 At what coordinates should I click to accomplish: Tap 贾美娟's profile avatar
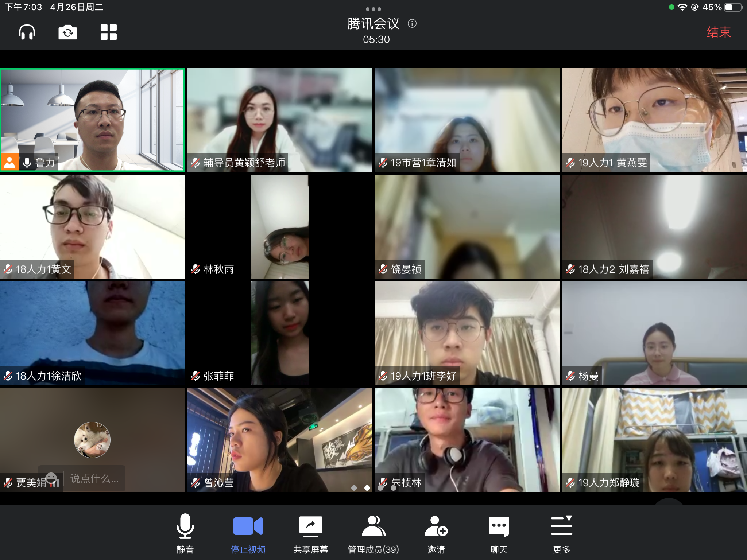pyautogui.click(x=92, y=440)
